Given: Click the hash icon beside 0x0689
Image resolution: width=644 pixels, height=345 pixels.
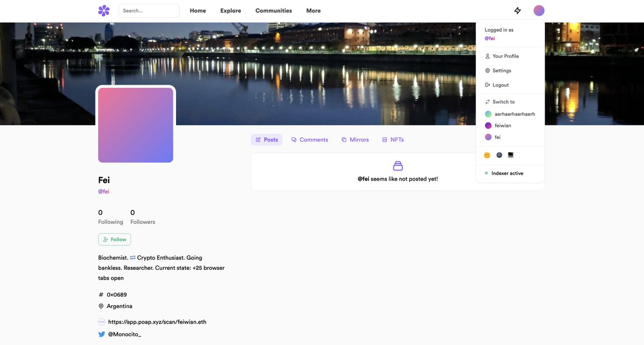Looking at the screenshot, I should tap(101, 295).
